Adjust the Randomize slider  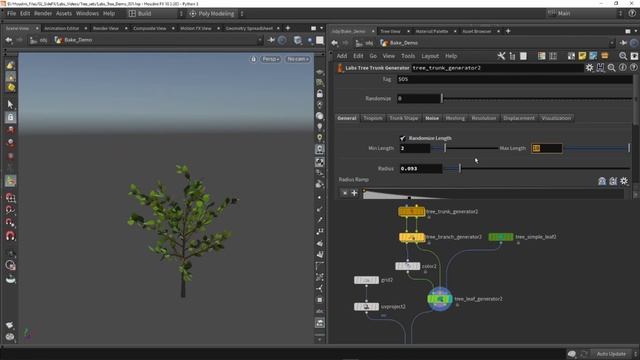point(442,98)
